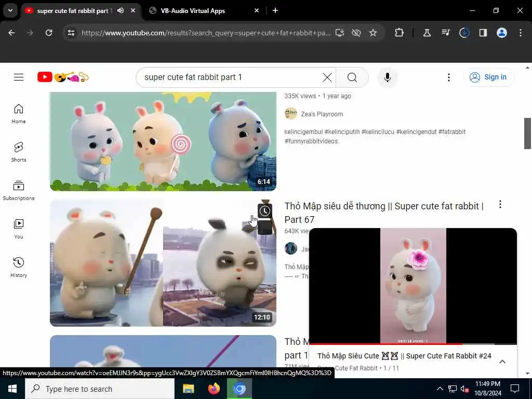Click the install app icon in address bar
532x399 pixels.
pyautogui.click(x=340, y=33)
